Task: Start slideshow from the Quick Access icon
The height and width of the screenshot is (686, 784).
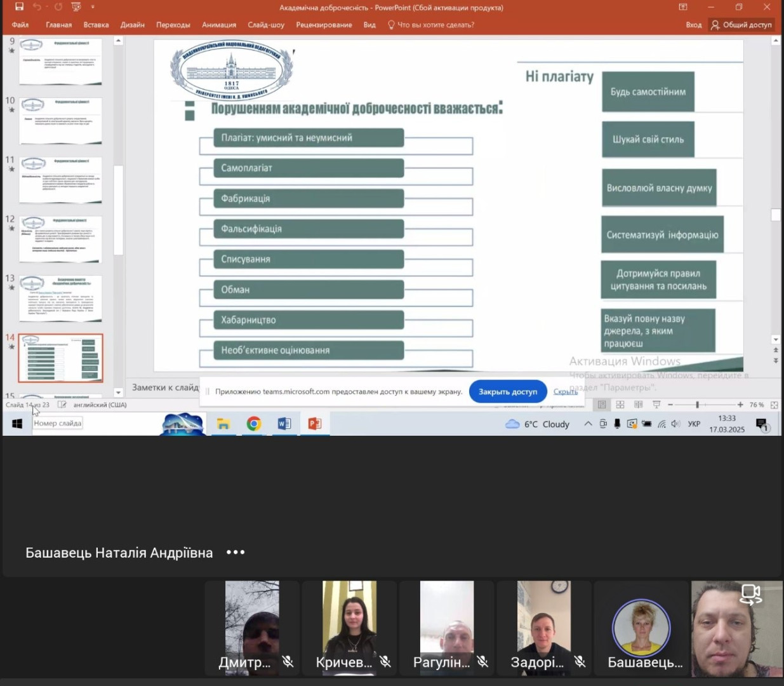Action: click(76, 7)
